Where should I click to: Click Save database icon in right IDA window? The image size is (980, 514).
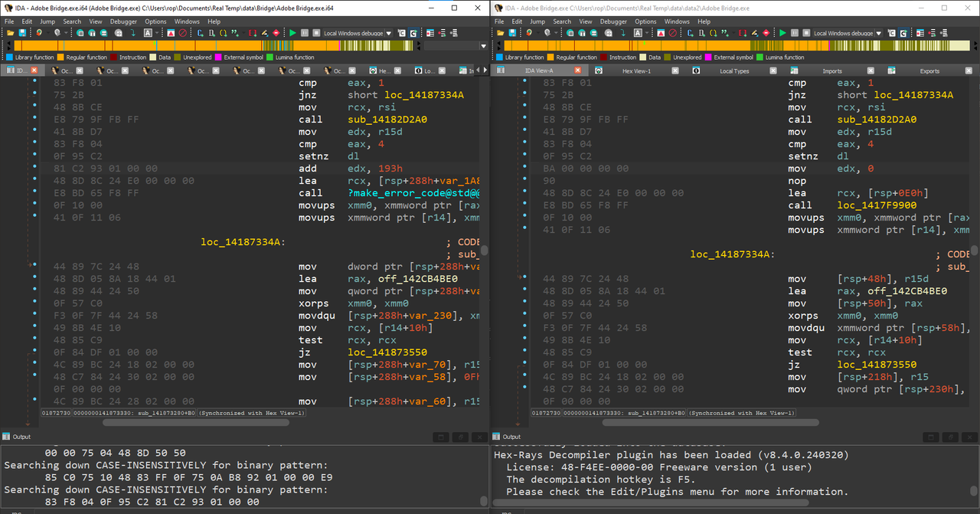click(x=512, y=33)
